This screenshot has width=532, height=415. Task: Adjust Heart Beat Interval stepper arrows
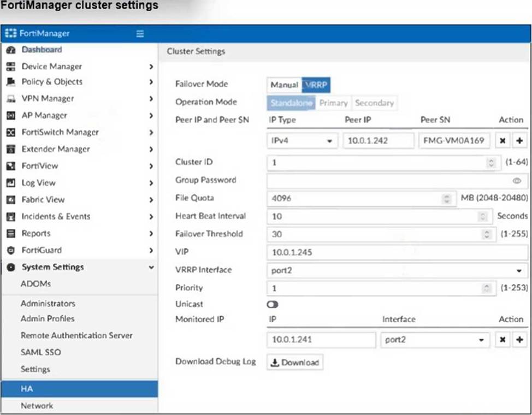(x=482, y=216)
